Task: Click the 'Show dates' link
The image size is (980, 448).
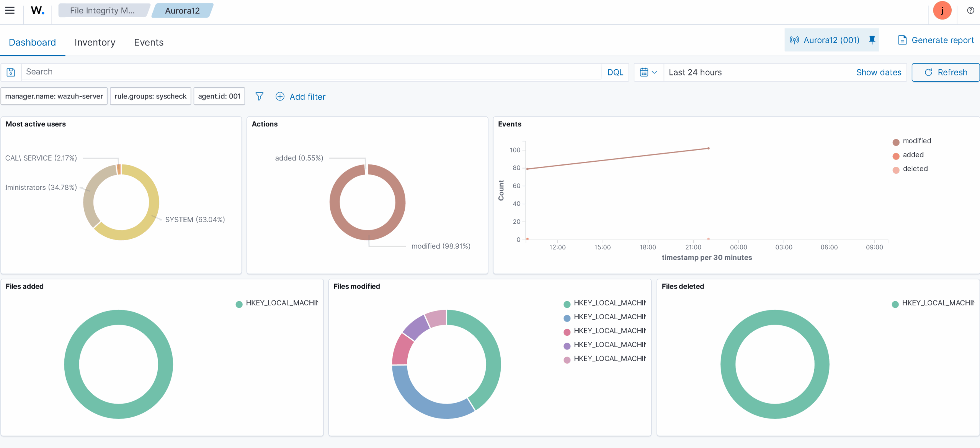Action: click(x=879, y=72)
